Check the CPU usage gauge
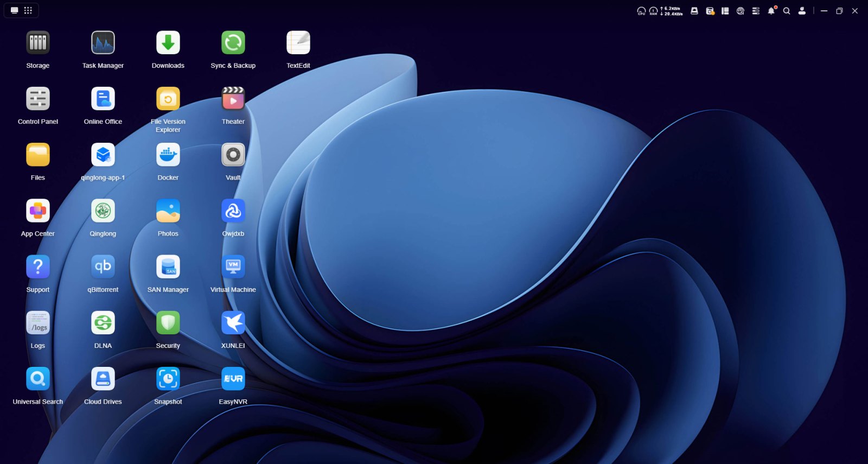The width and height of the screenshot is (868, 464). pos(641,11)
